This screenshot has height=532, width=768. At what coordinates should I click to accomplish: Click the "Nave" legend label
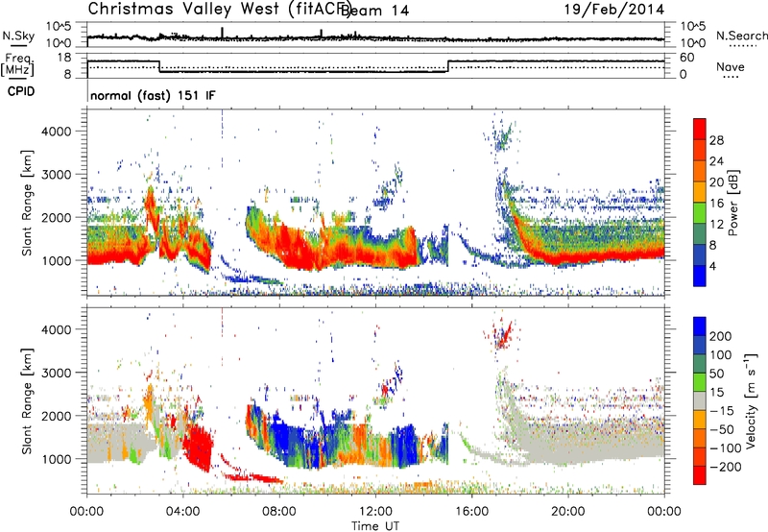pos(731,66)
